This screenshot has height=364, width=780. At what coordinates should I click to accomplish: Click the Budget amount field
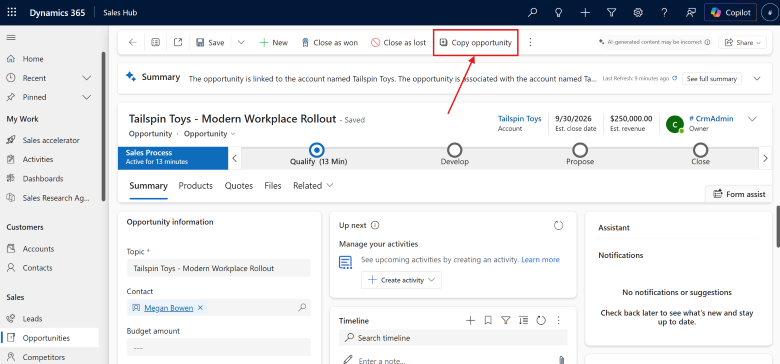point(219,347)
